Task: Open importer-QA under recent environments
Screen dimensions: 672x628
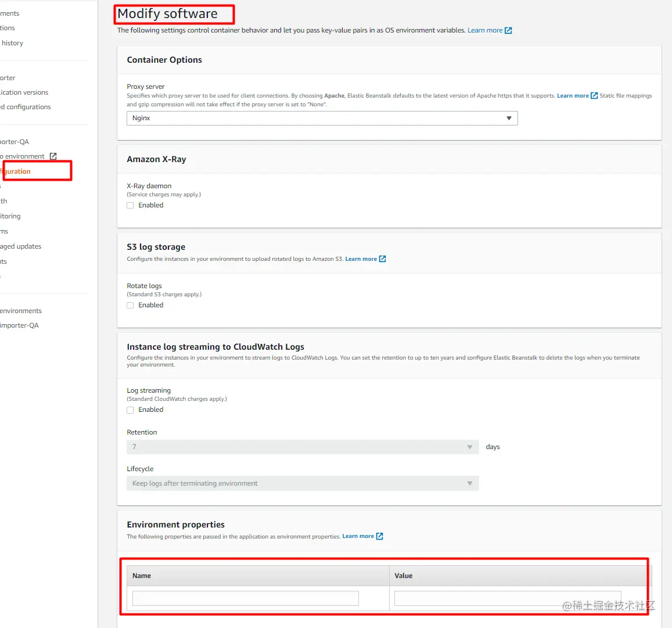Action: [x=19, y=326]
